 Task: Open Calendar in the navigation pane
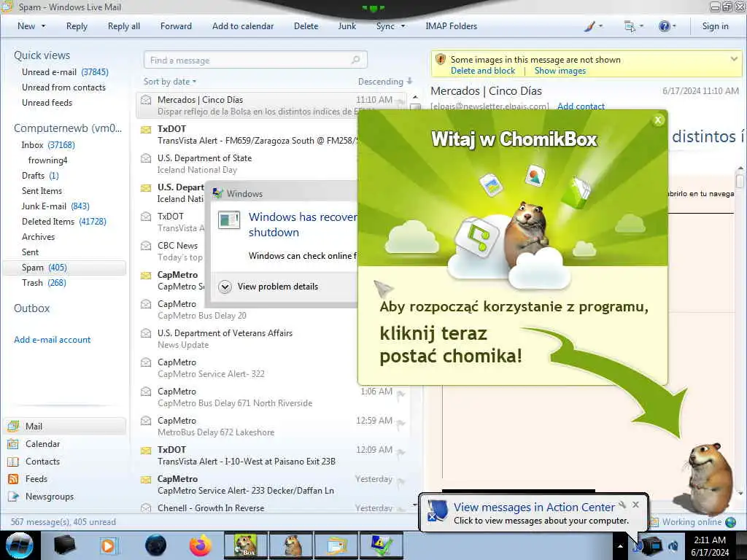(42, 444)
